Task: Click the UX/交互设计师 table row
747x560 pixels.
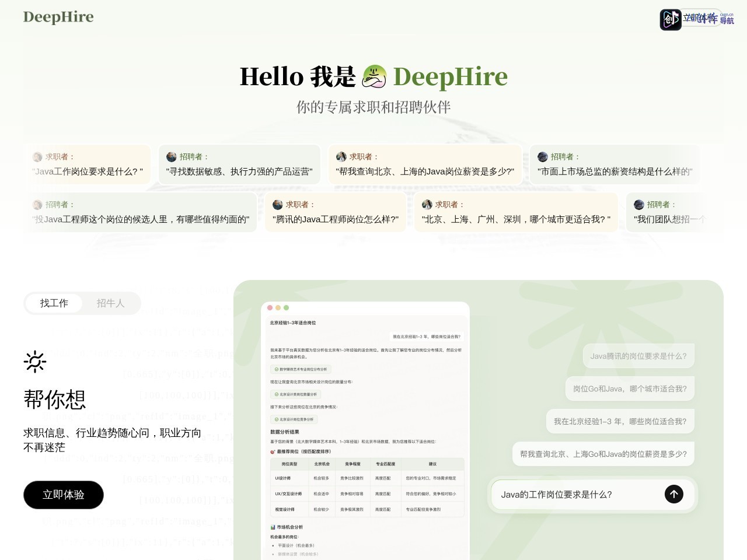Action: click(367, 494)
